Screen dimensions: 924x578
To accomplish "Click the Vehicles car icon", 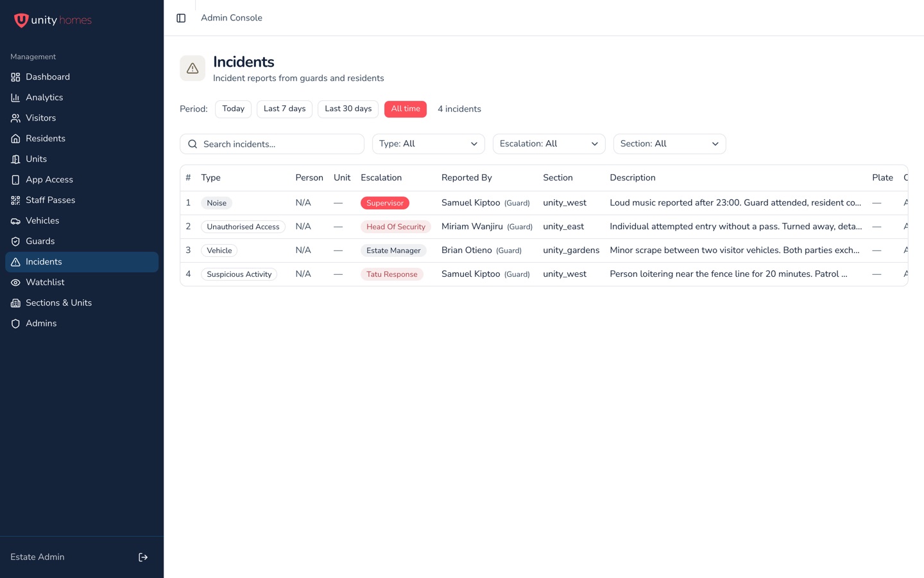I will tap(15, 221).
